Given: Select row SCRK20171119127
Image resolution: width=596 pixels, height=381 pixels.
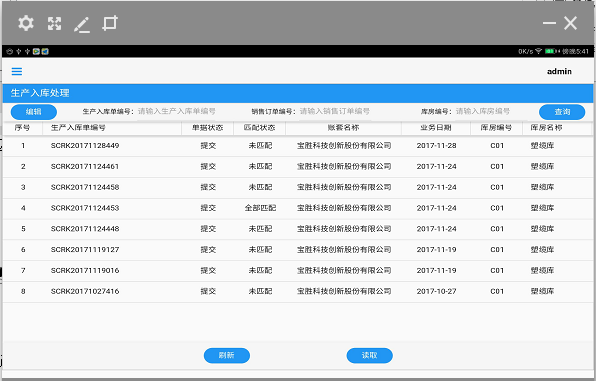Looking at the screenshot, I should click(x=298, y=250).
